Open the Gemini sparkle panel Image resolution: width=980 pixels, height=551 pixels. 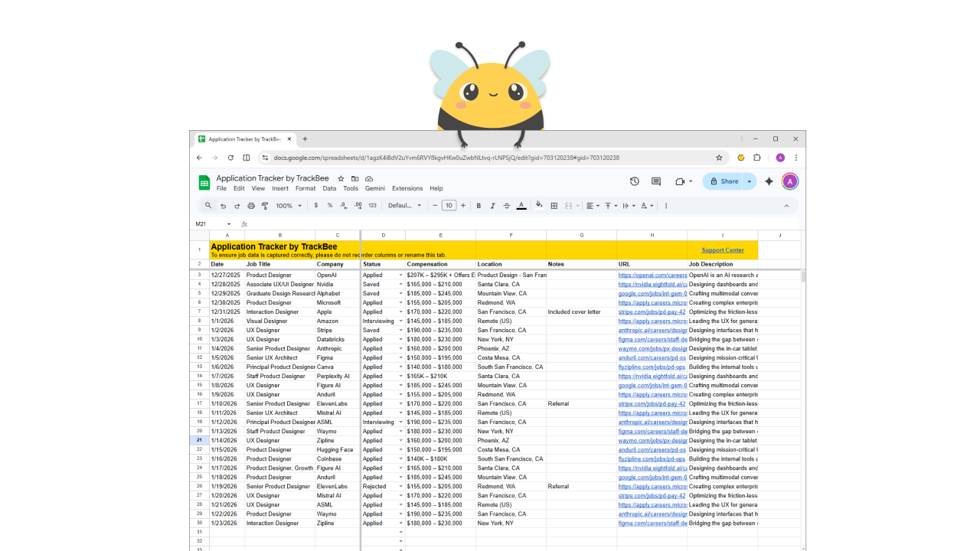pyautogui.click(x=769, y=181)
